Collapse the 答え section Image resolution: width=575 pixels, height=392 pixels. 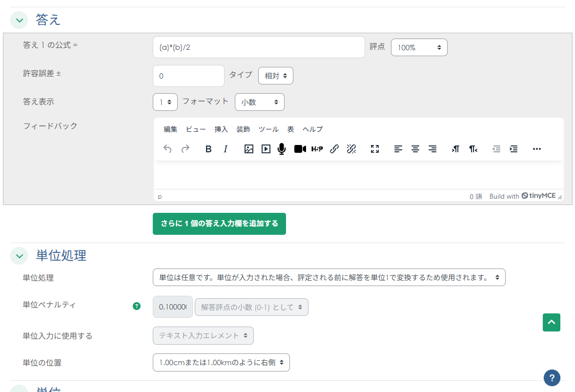[x=19, y=21]
